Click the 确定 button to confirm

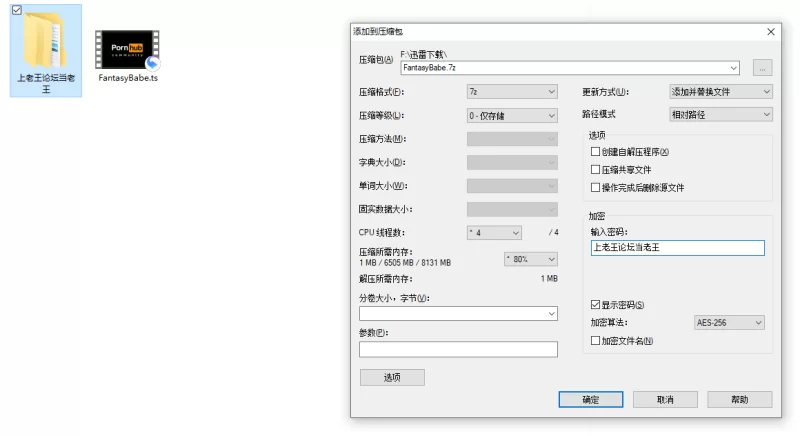tap(590, 399)
